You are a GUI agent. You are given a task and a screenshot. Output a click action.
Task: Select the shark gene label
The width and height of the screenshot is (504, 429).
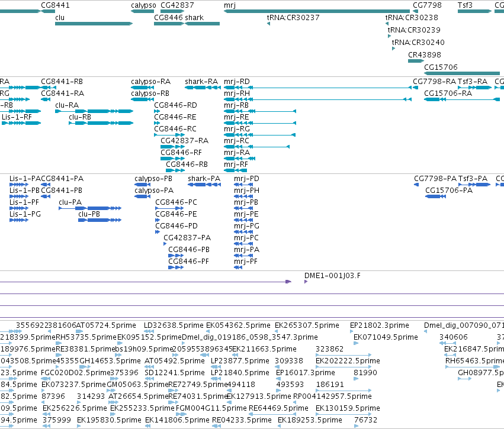click(x=194, y=18)
